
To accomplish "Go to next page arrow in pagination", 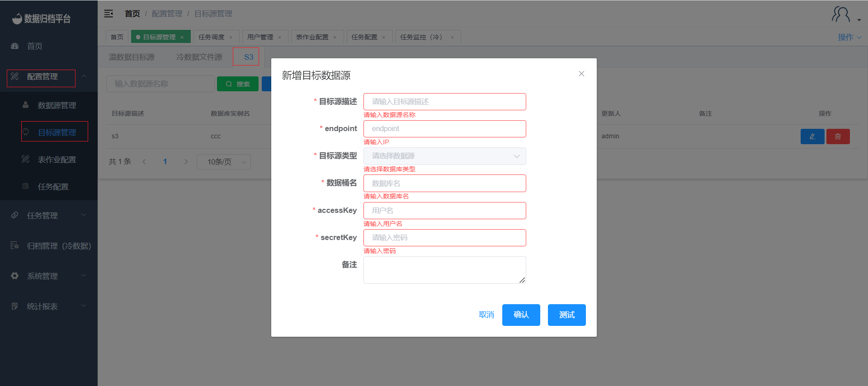I will [186, 161].
